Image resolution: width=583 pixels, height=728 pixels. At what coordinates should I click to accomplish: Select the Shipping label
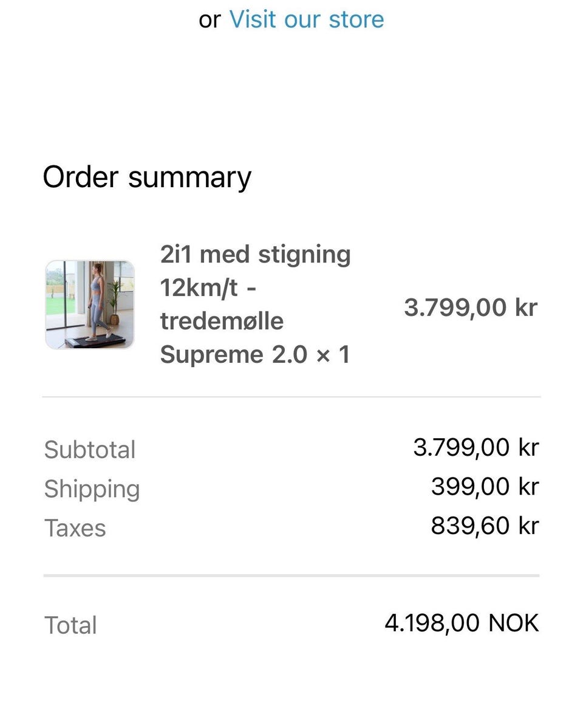click(x=92, y=489)
